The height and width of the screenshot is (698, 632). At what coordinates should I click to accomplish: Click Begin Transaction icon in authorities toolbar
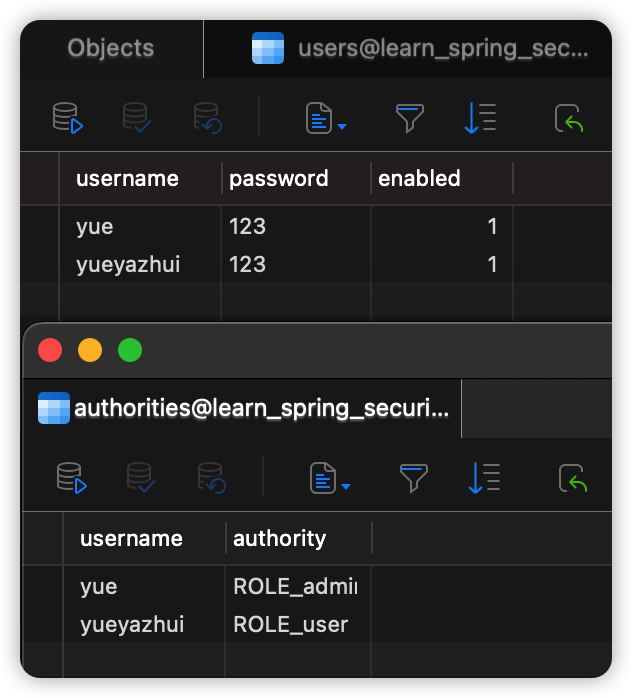(72, 478)
